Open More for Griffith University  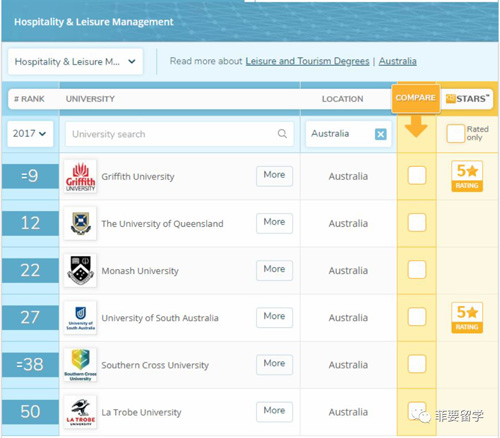[274, 176]
